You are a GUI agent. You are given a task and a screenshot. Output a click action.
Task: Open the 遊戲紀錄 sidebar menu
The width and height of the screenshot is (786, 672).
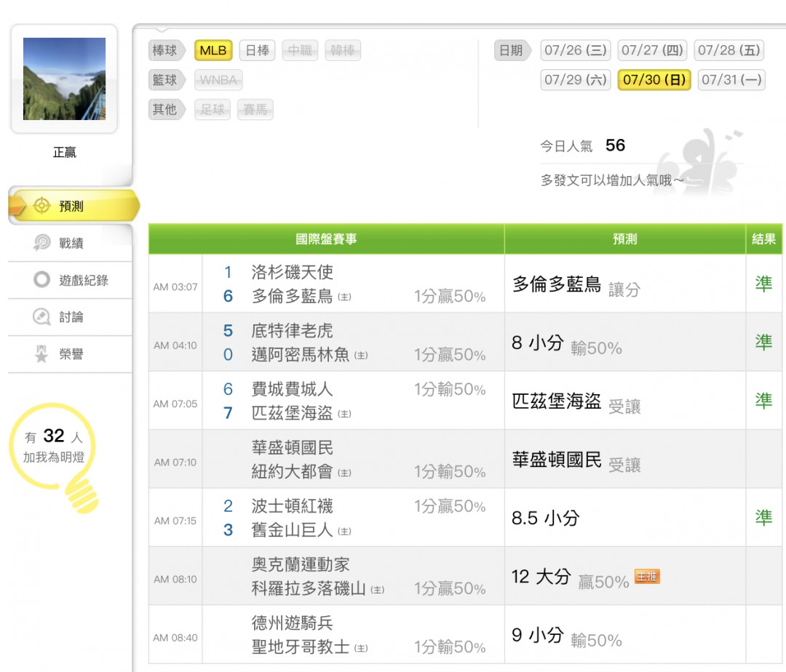point(70,280)
